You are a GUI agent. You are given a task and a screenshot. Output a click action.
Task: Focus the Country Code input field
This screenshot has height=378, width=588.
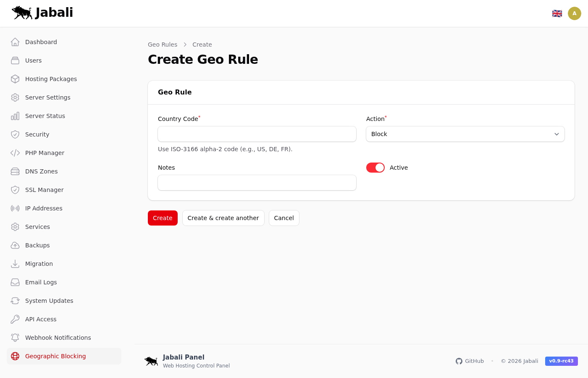point(257,134)
